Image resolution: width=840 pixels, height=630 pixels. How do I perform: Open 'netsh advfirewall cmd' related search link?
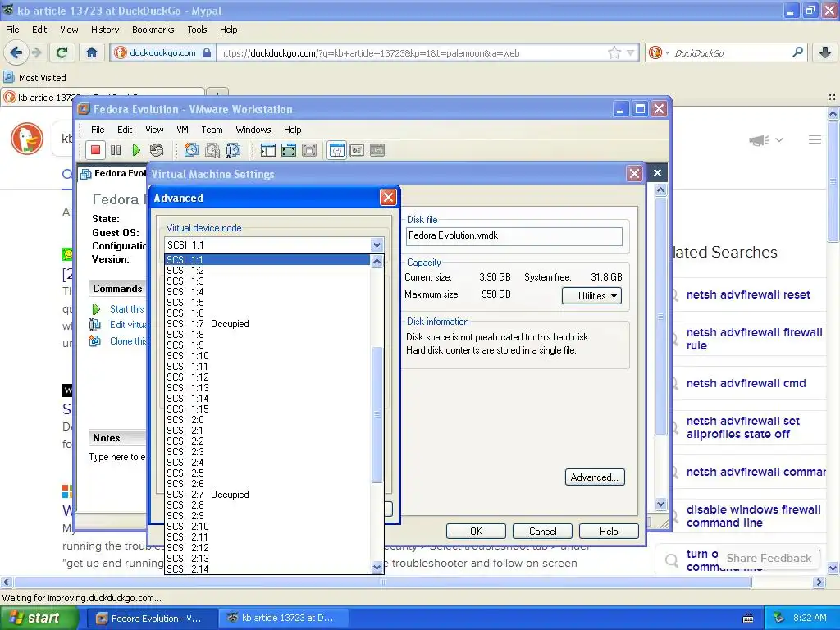tap(746, 383)
